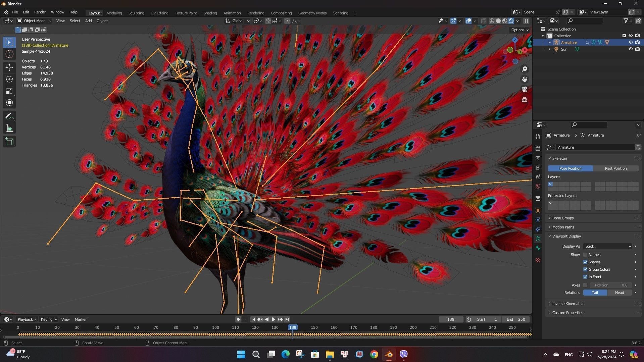Viewport: 644px width, 362px height.
Task: Disable the In Front checkbox
Action: click(585, 277)
